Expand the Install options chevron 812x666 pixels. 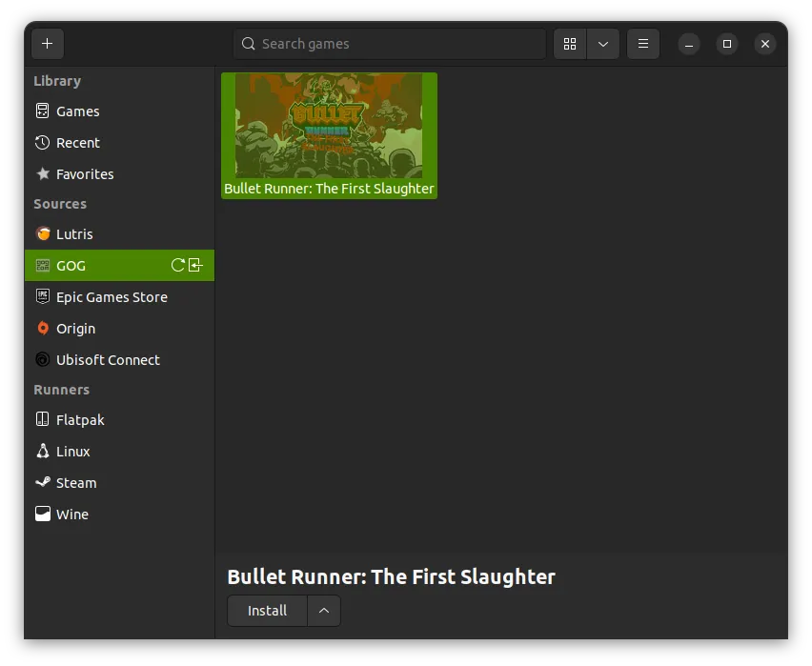(x=324, y=611)
